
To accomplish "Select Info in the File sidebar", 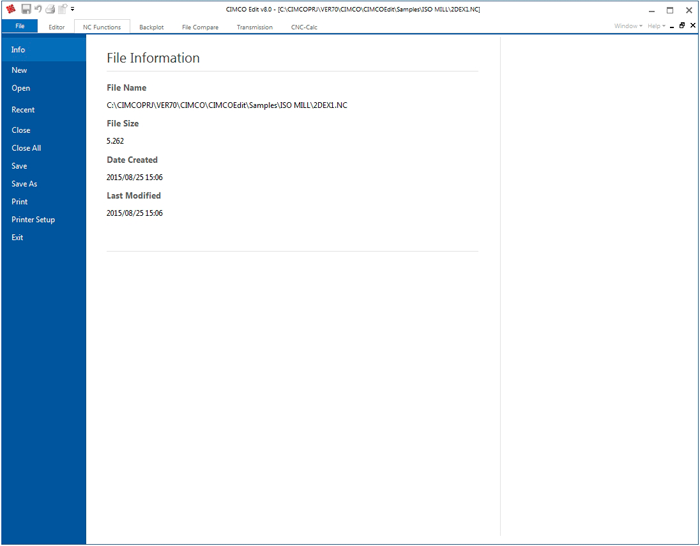I will click(44, 50).
